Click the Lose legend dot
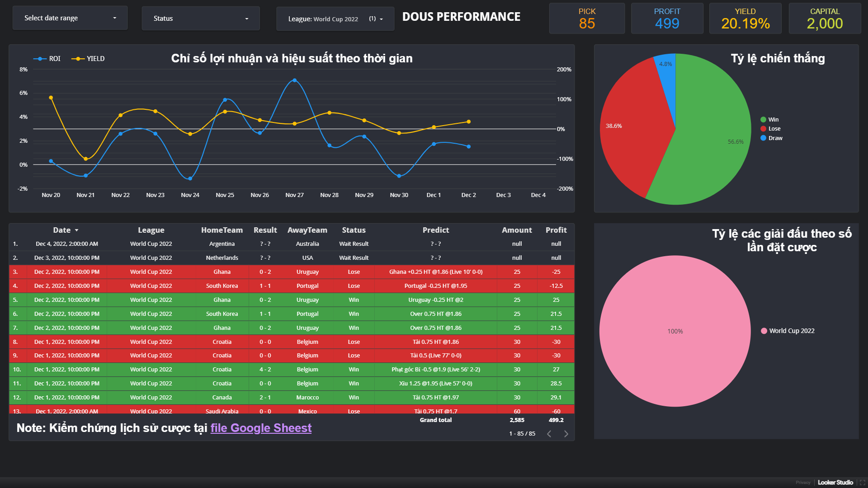 [763, 129]
